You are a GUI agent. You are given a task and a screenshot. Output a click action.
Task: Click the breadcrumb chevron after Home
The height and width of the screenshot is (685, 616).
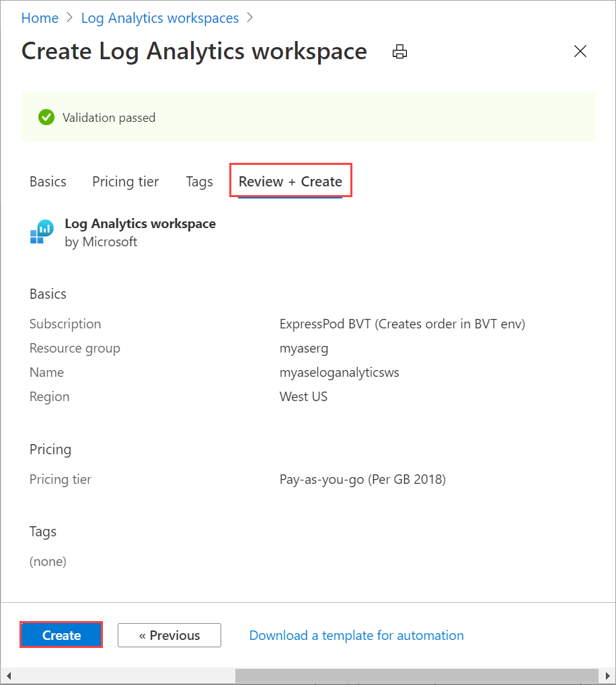68,17
